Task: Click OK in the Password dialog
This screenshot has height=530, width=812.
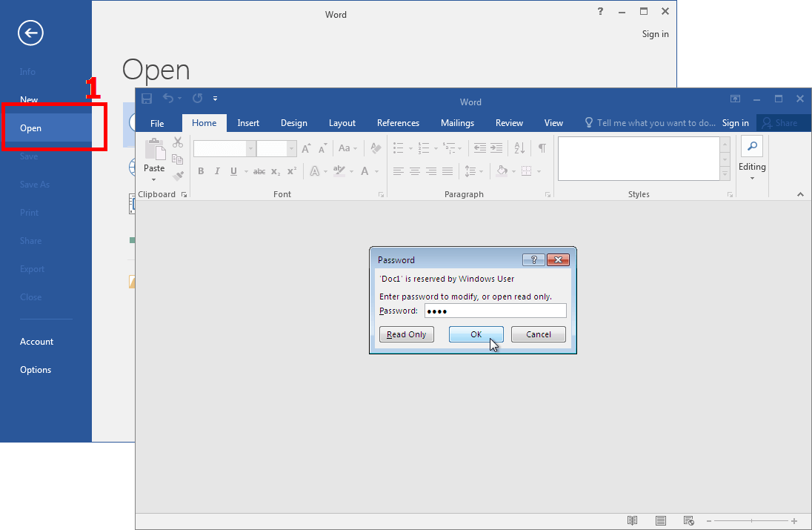Action: (476, 334)
